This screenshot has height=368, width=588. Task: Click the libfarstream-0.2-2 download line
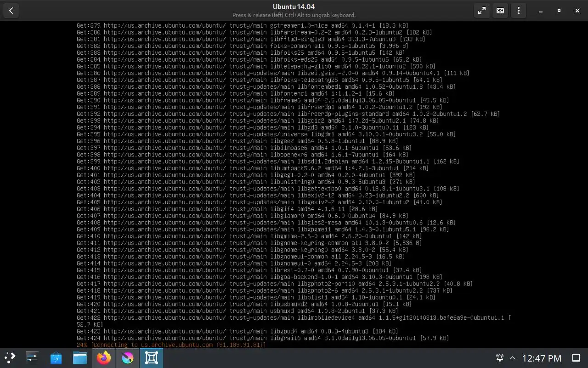254,32
